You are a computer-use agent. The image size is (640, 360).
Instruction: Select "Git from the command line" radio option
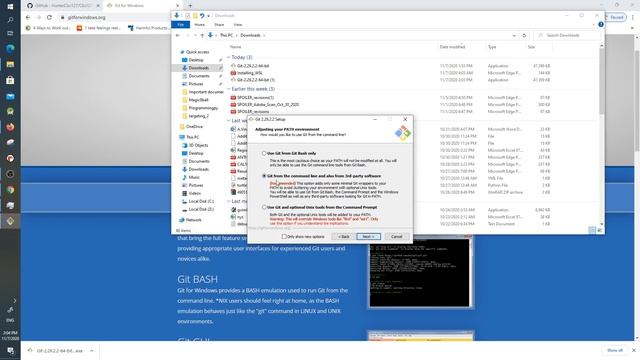pos(264,176)
